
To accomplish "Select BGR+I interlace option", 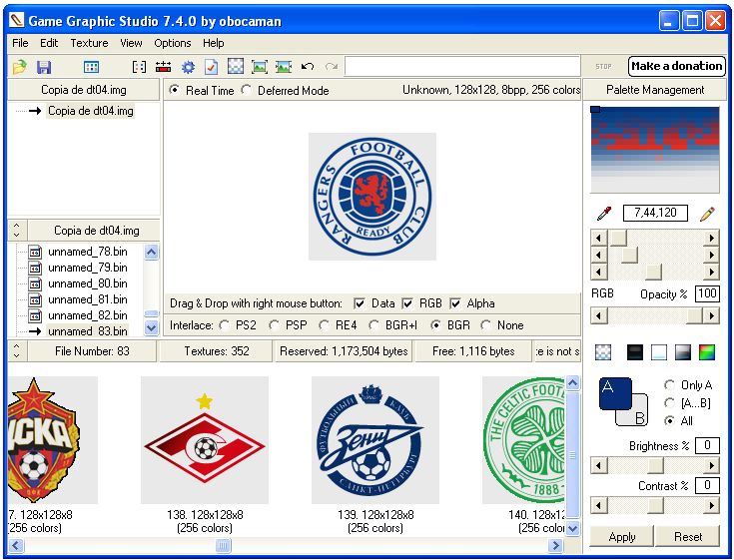I will point(373,325).
